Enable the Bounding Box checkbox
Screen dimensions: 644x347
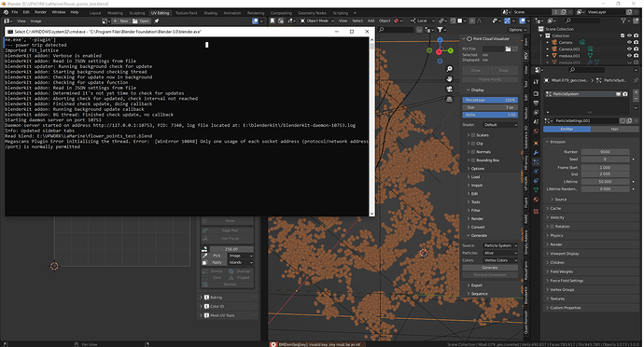tap(473, 160)
